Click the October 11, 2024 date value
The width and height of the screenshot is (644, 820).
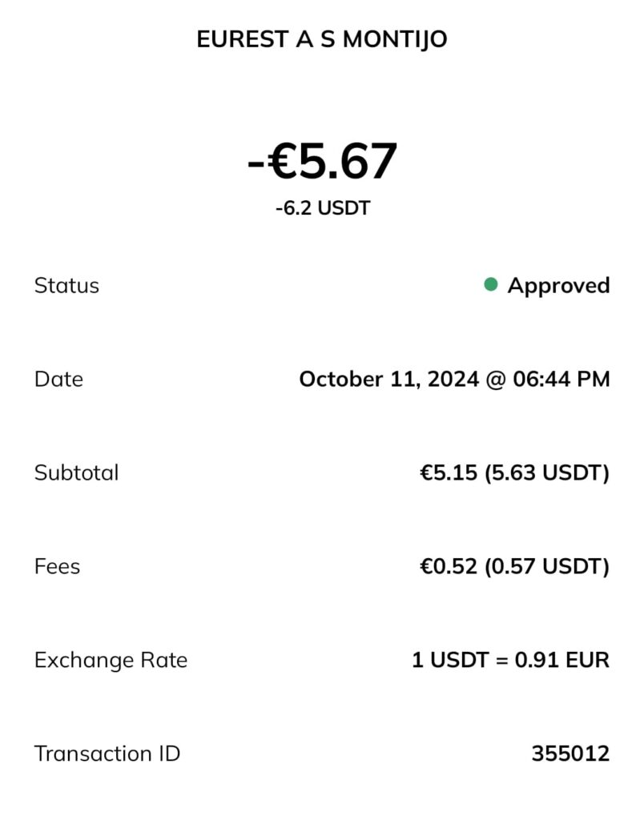tap(388, 379)
